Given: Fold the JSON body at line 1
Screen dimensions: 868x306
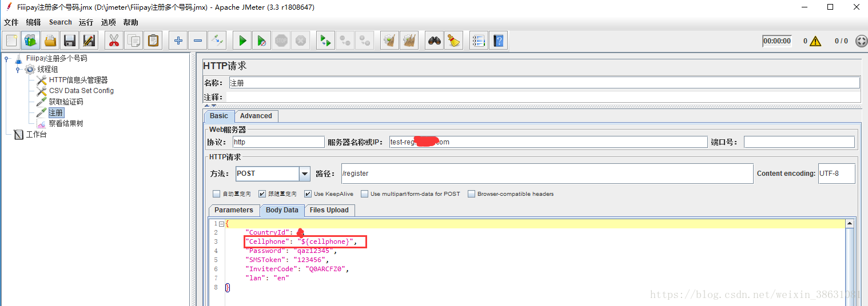Looking at the screenshot, I should click(221, 224).
